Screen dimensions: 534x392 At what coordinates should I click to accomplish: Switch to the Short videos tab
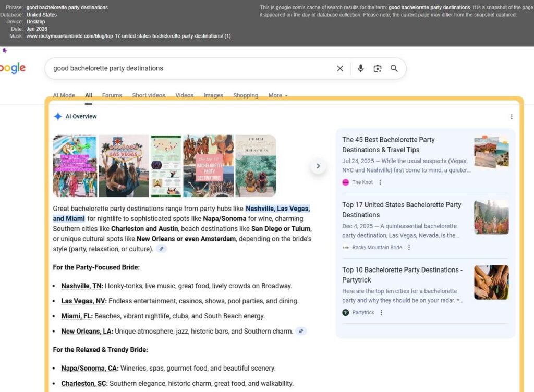click(x=149, y=95)
